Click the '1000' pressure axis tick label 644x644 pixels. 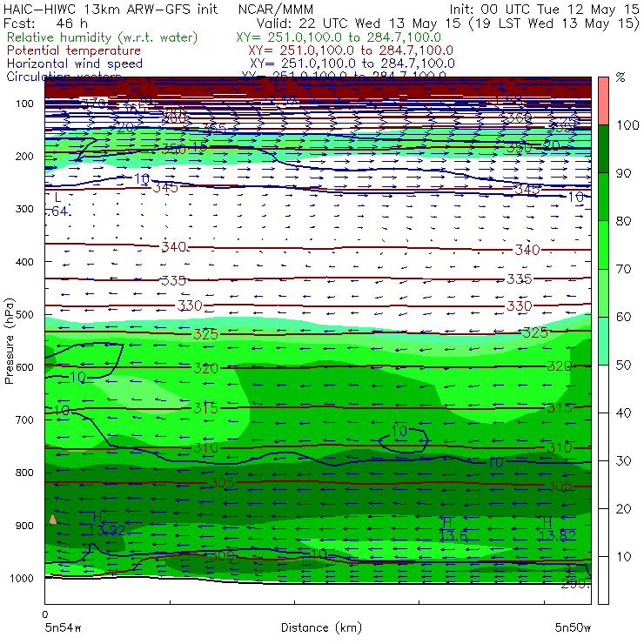click(22, 578)
